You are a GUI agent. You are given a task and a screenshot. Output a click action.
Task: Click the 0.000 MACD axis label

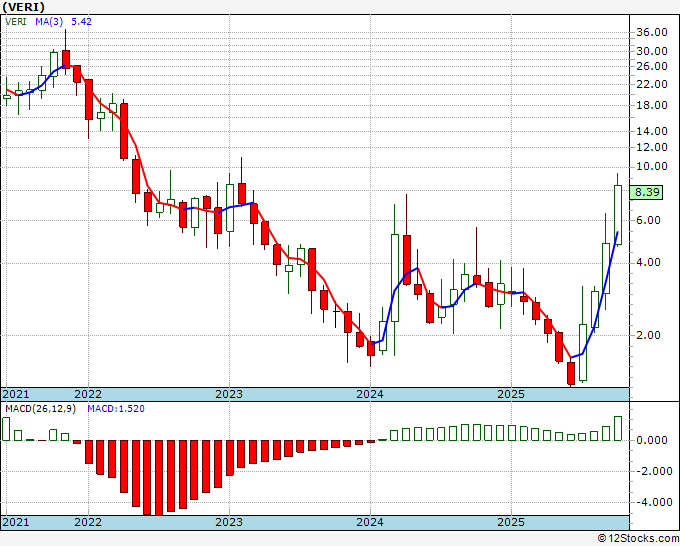652,440
